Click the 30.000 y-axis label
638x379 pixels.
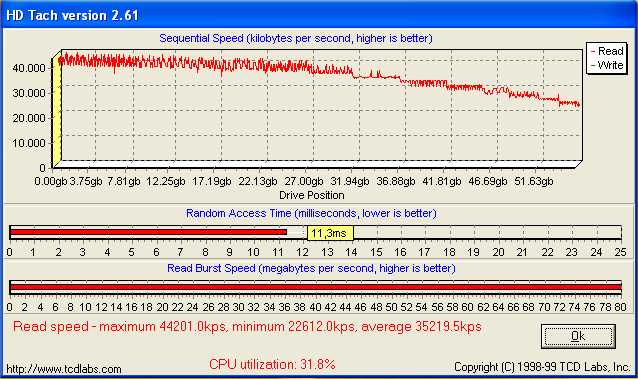point(29,93)
